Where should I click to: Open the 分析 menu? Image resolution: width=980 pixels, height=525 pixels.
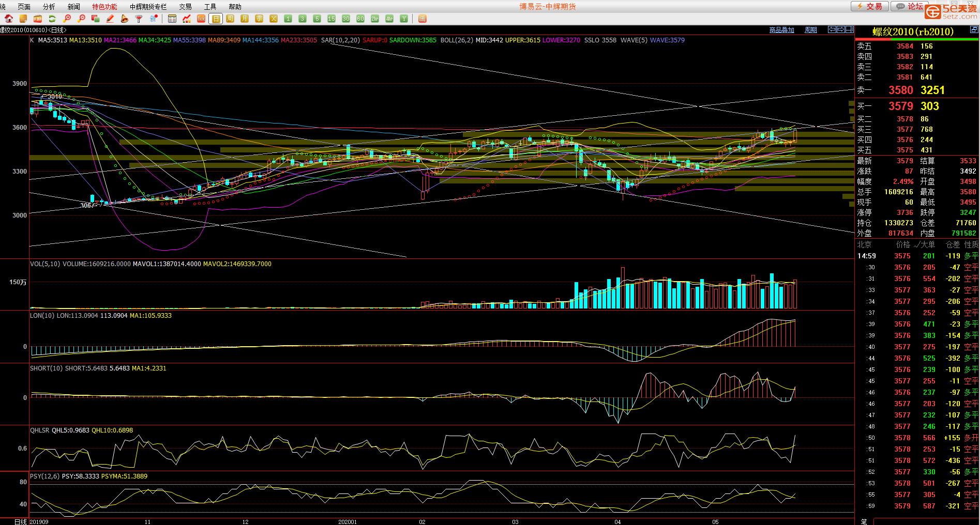tap(49, 7)
